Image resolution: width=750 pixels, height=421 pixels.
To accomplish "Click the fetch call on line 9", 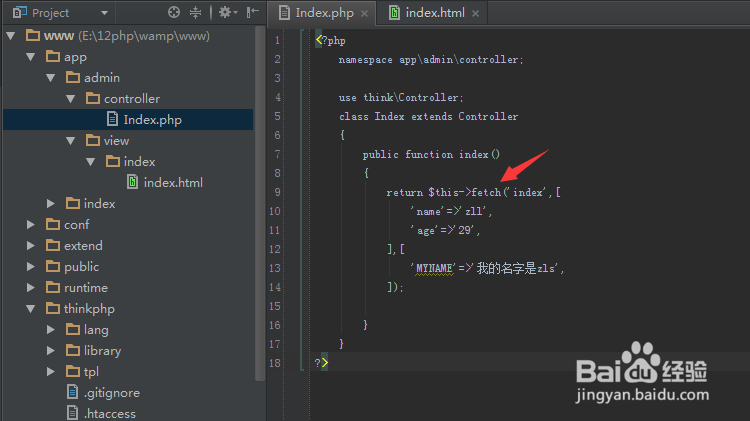I will (x=486, y=192).
